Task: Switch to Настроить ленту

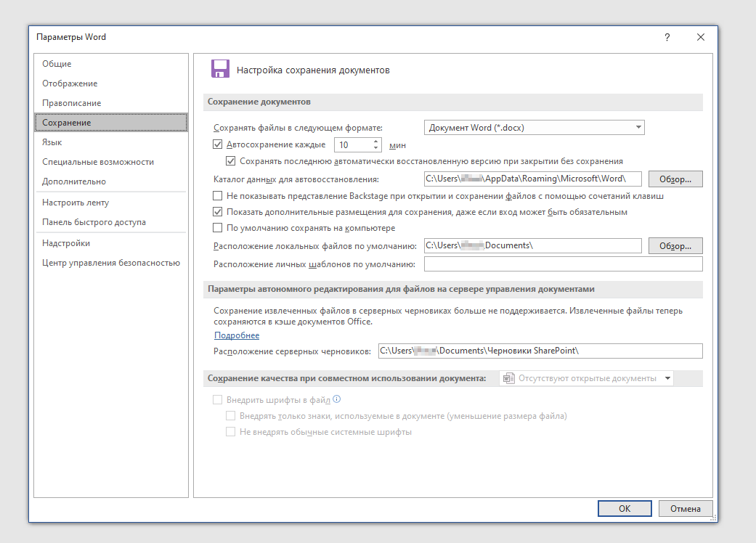Action: [x=111, y=203]
